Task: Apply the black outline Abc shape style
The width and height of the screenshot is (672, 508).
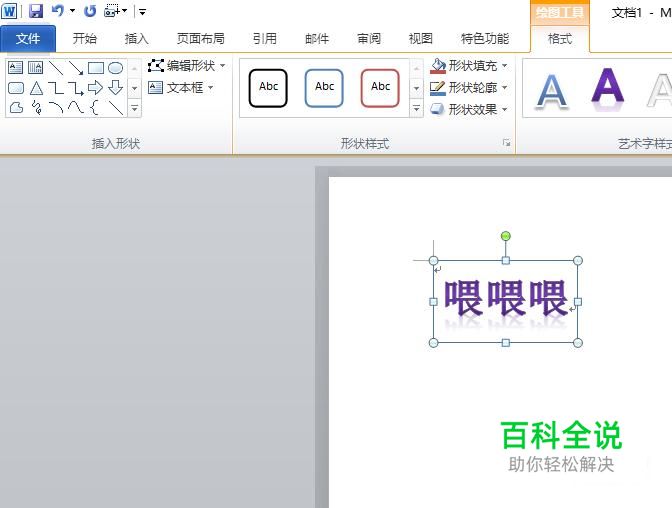Action: [268, 87]
